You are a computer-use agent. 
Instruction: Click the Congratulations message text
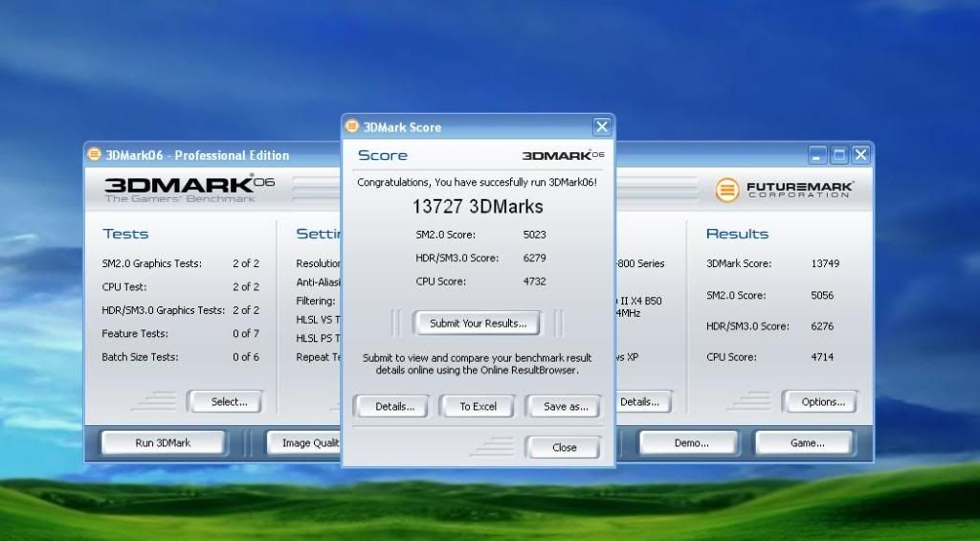(x=477, y=182)
